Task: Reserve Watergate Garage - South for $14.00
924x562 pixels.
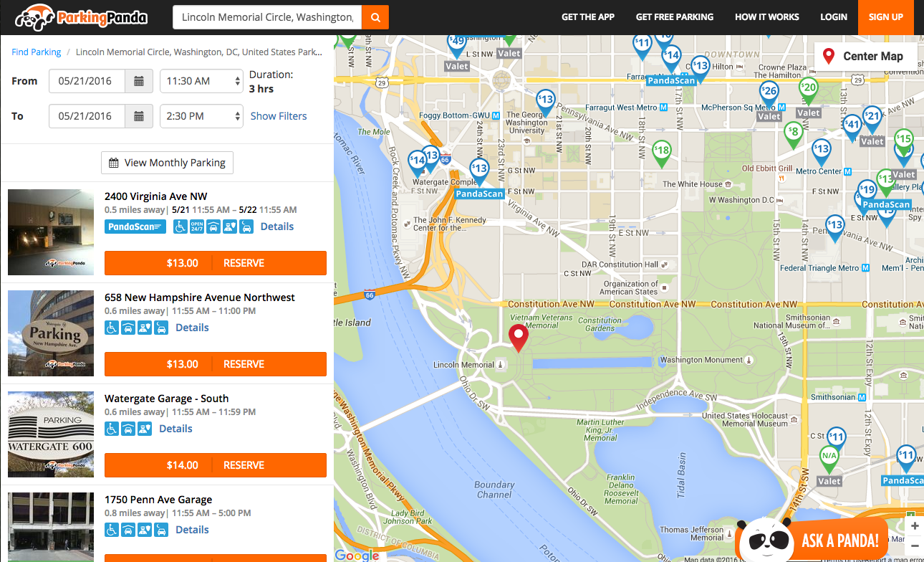Action: [216, 465]
